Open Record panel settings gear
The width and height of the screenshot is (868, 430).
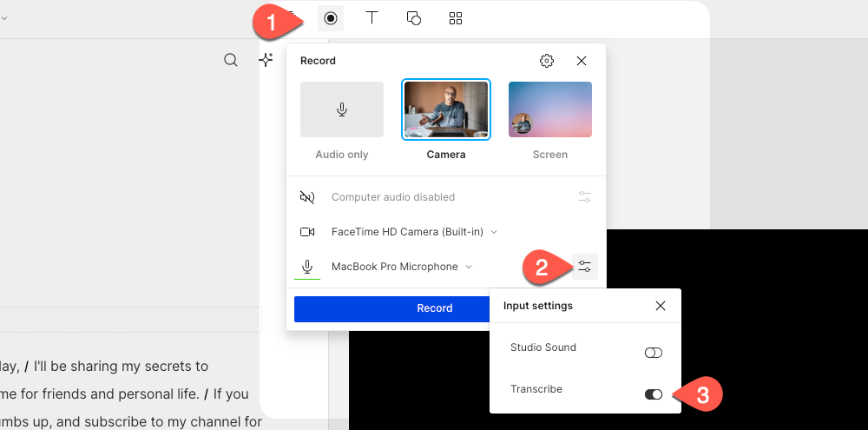547,61
